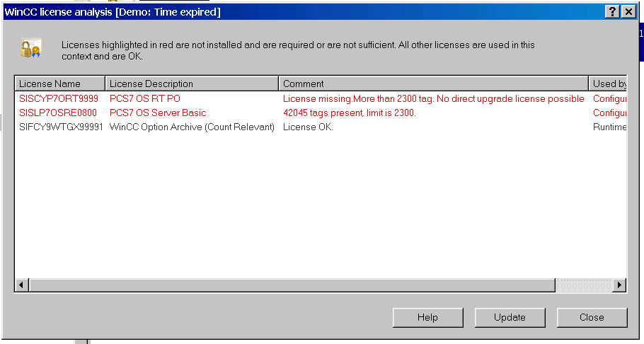
Task: Click the horizontal scrollbar thumb
Action: click(292, 285)
